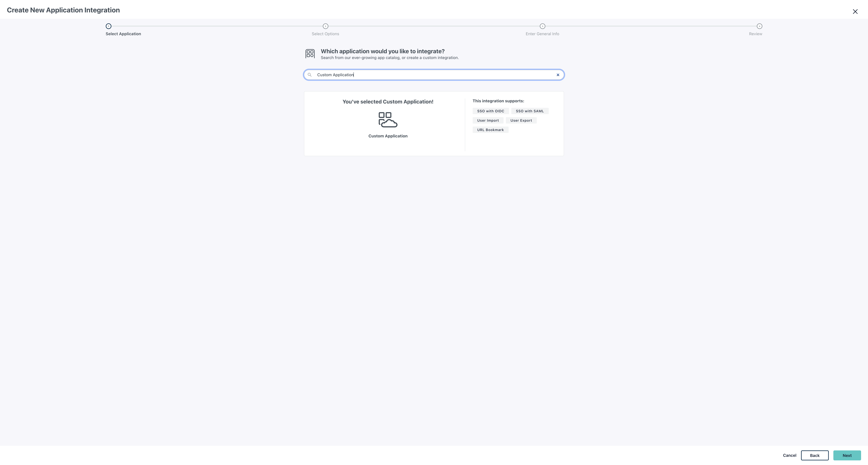Click the SSO with OIDC tag
The width and height of the screenshot is (868, 465).
pos(491,111)
